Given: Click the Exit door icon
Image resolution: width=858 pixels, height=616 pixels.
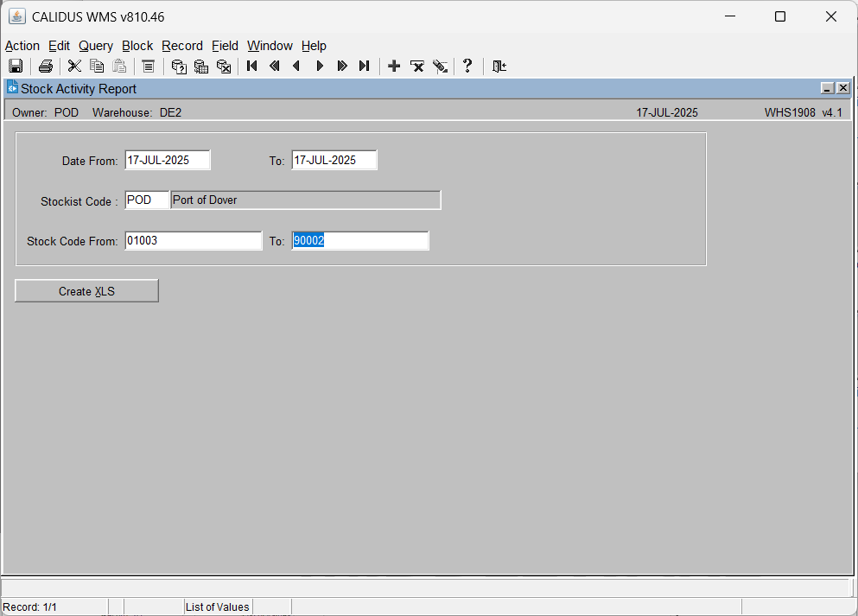Looking at the screenshot, I should [x=499, y=67].
